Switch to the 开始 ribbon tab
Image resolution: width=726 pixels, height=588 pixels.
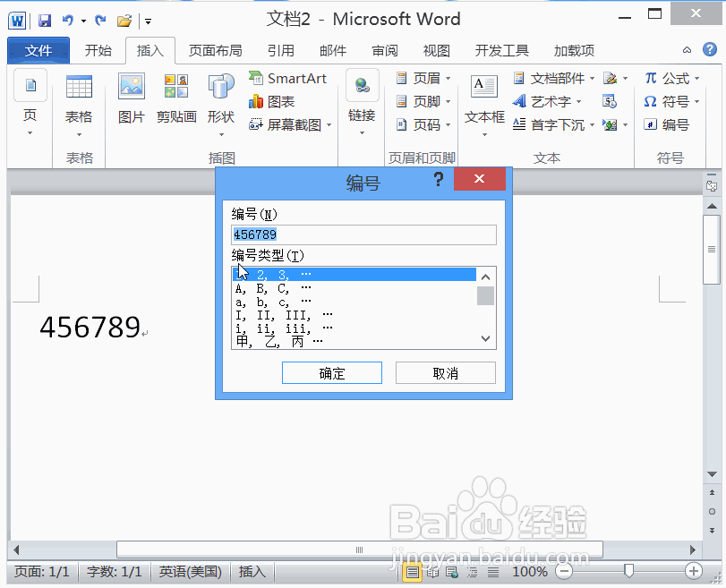point(98,50)
